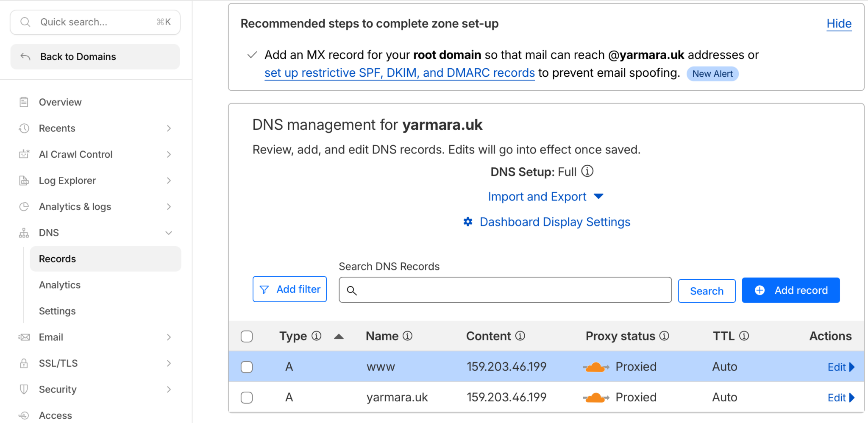The width and height of the screenshot is (868, 423).
Task: Edit the yarmara.uk A record
Action: pyautogui.click(x=841, y=398)
